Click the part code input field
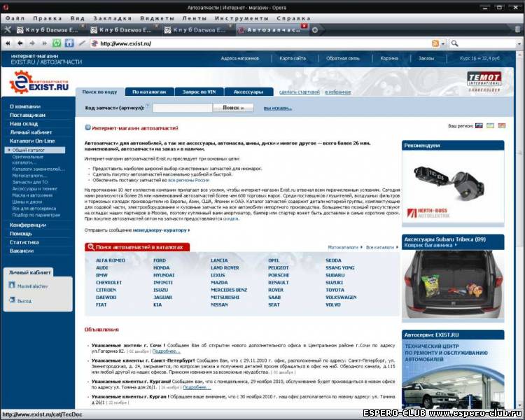525x420 pixels. (183, 108)
